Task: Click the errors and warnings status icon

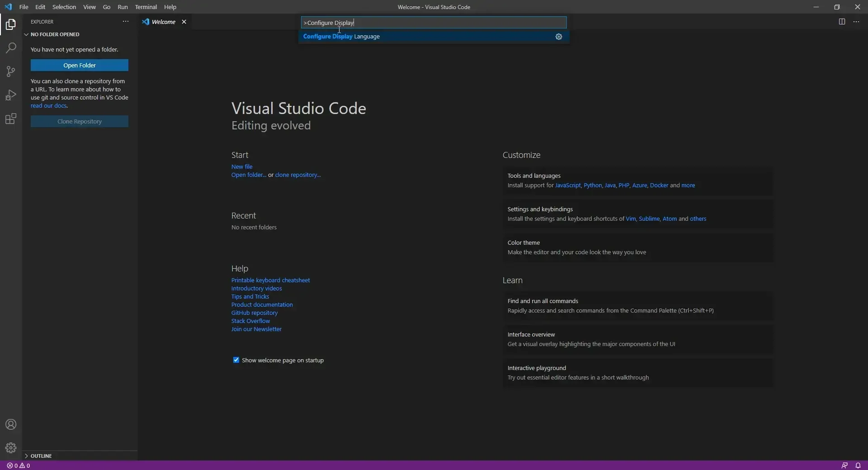Action: pyautogui.click(x=18, y=465)
